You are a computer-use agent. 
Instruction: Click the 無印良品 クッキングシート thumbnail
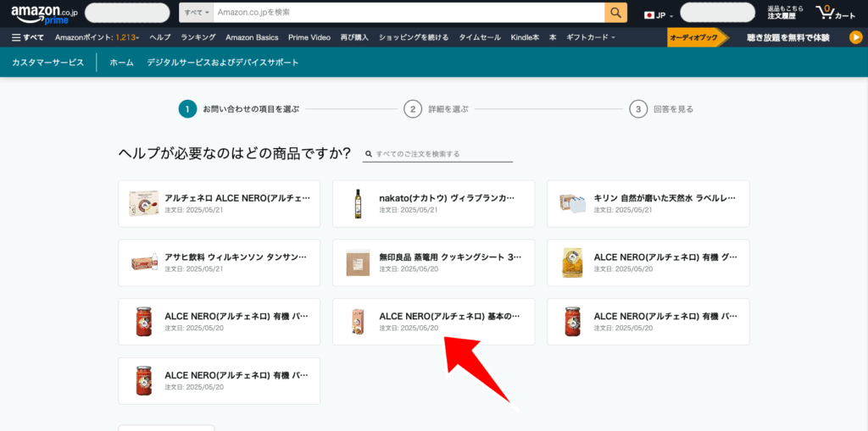(x=358, y=262)
